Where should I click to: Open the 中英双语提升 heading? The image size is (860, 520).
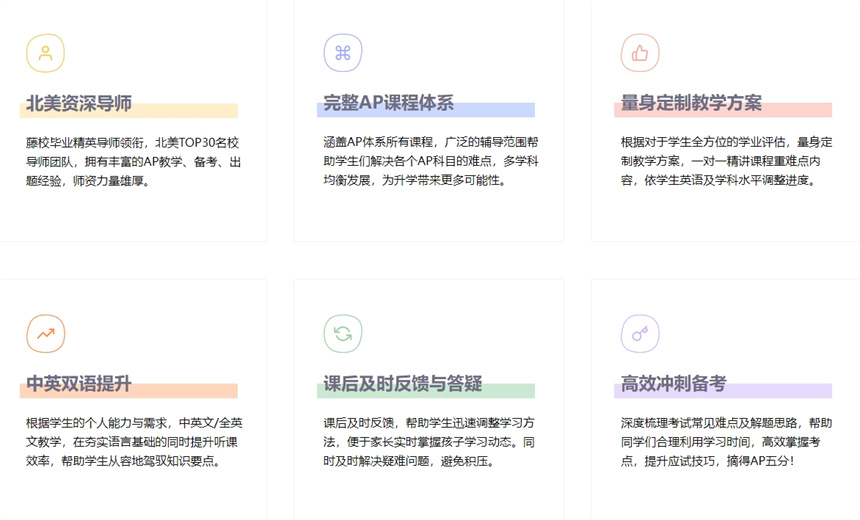(x=79, y=384)
